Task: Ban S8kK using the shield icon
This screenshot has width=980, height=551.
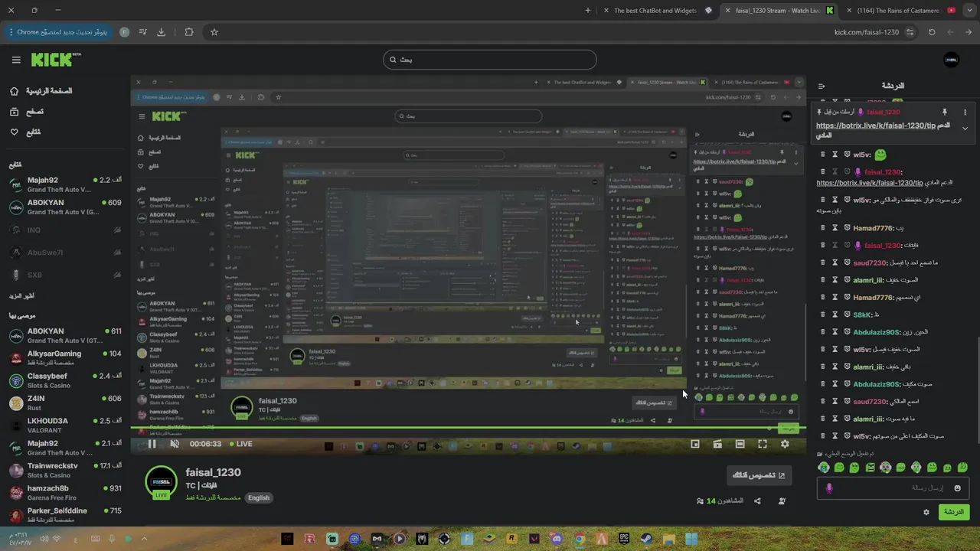Action: (x=848, y=315)
